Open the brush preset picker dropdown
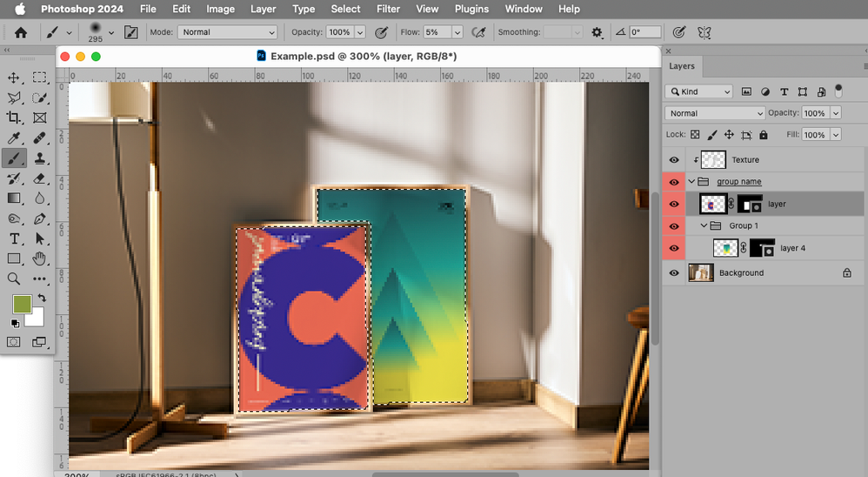Screen dimensions: 868x477 pos(111,33)
